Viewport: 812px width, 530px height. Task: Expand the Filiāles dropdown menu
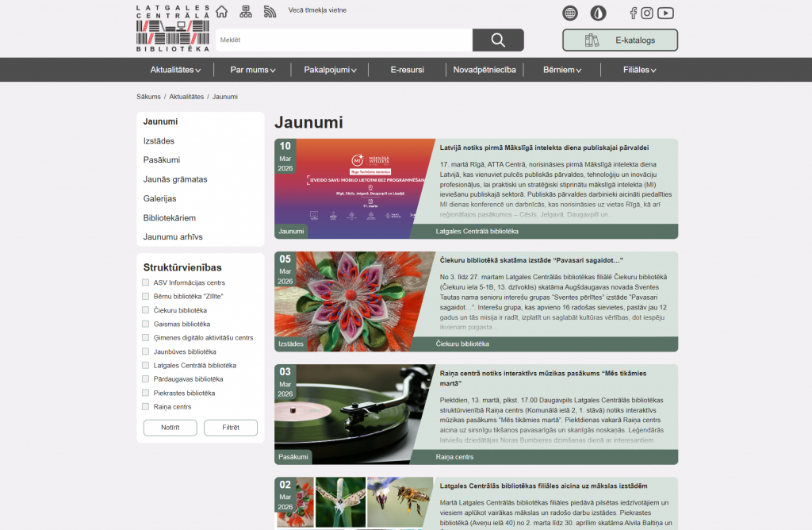[639, 70]
